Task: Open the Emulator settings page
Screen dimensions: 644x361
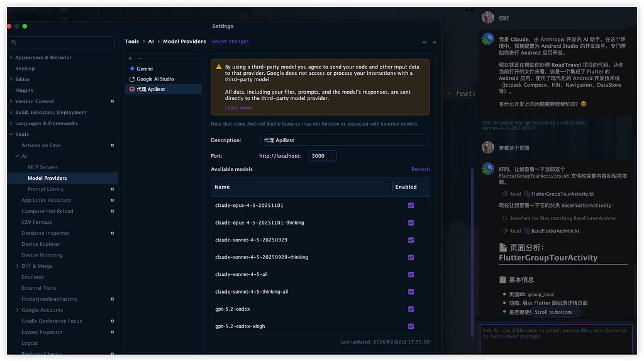Action: tap(33, 277)
